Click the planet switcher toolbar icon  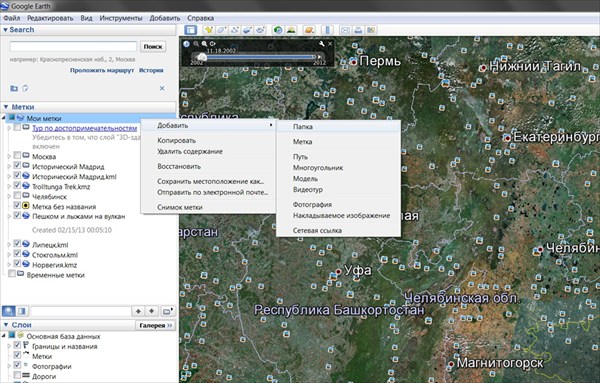click(x=309, y=30)
